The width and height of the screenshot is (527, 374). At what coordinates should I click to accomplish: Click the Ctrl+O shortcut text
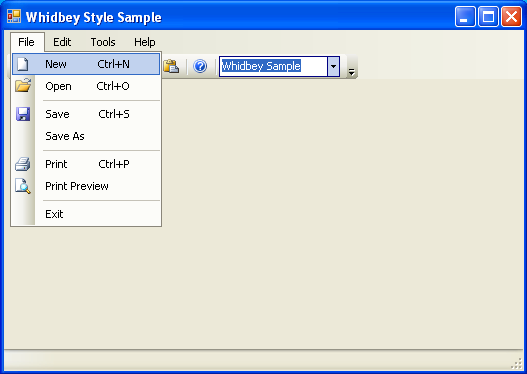click(113, 86)
